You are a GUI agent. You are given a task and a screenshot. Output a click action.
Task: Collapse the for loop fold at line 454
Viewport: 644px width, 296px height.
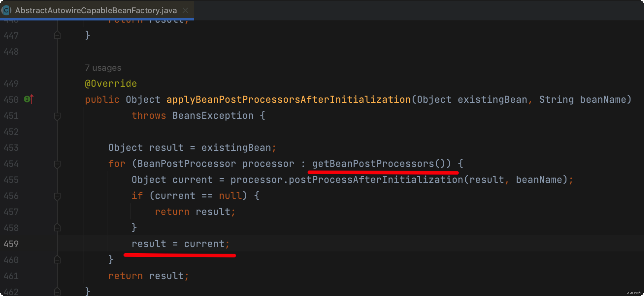click(x=57, y=164)
